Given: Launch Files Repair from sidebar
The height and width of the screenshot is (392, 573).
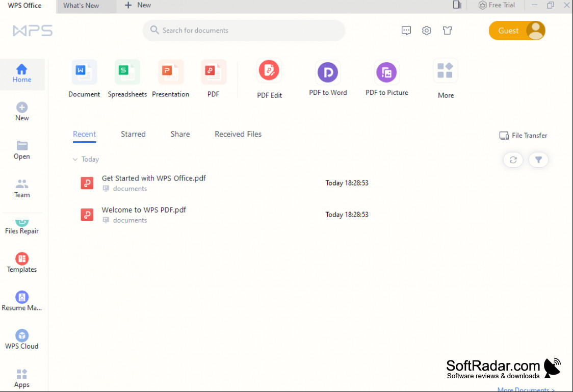Looking at the screenshot, I should 22,226.
